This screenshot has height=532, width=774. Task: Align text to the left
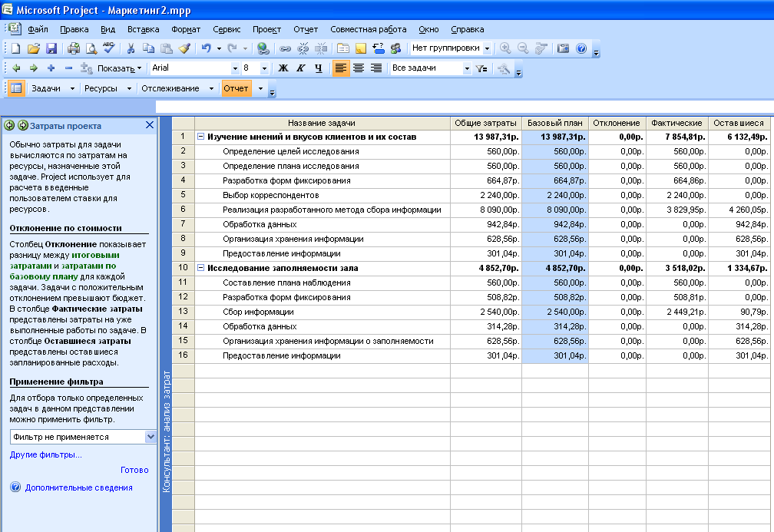click(x=341, y=68)
